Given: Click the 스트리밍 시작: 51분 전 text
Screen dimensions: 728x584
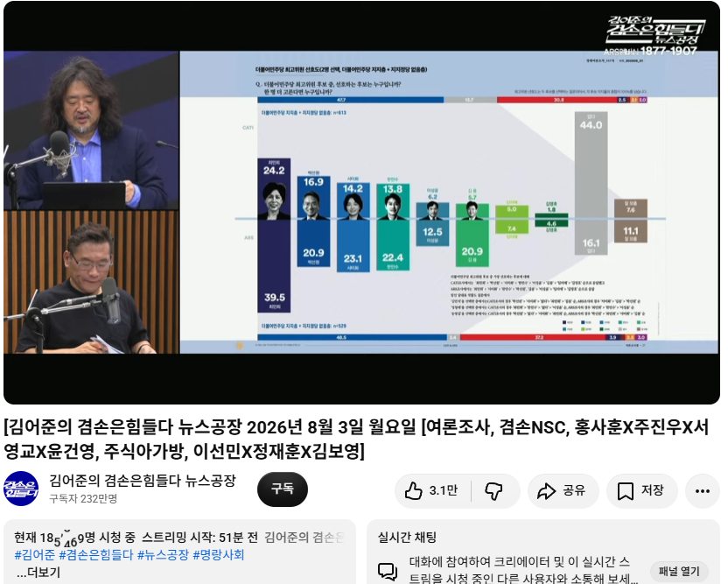Looking at the screenshot, I should [199, 538].
